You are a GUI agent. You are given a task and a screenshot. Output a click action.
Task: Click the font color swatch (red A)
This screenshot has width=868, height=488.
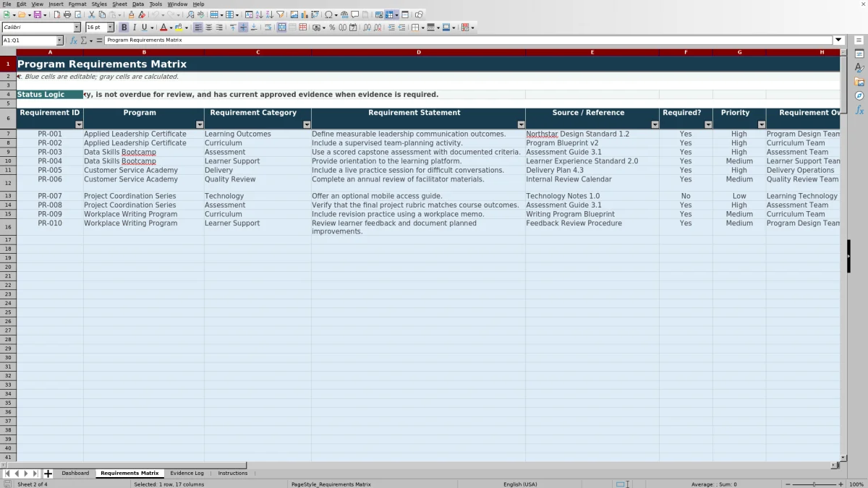[x=163, y=27]
